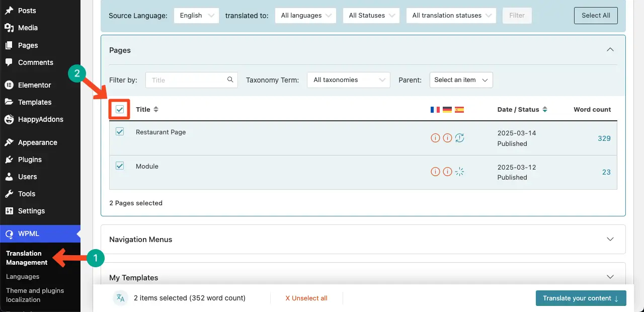
Task: Click the Select All button
Action: click(596, 16)
